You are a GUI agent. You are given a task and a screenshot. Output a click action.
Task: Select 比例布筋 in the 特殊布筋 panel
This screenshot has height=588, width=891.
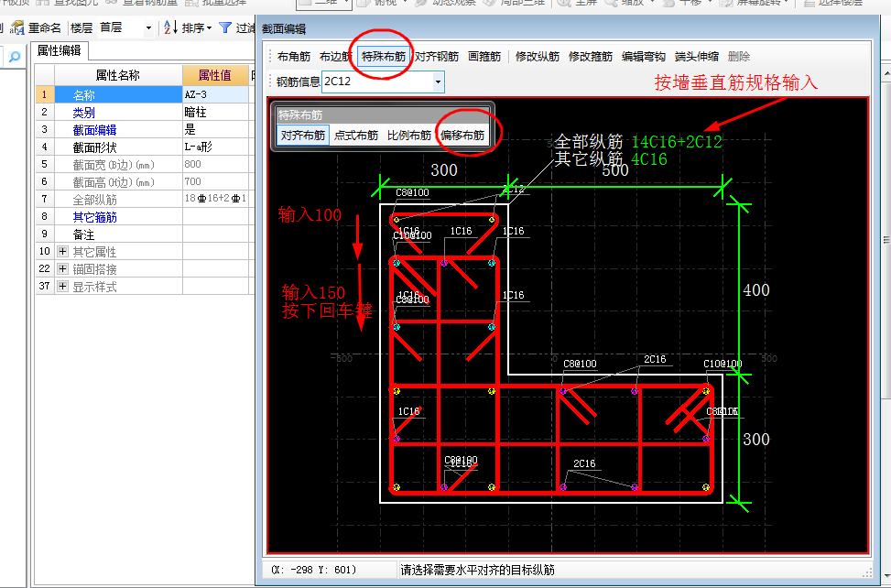pos(409,136)
